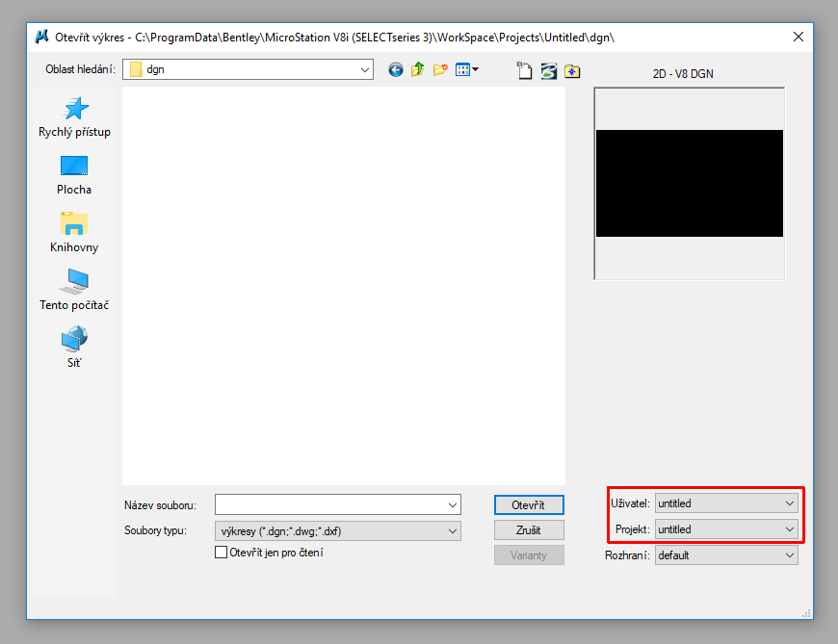This screenshot has height=644, width=838.
Task: Click the Zrušit button
Action: point(528,529)
